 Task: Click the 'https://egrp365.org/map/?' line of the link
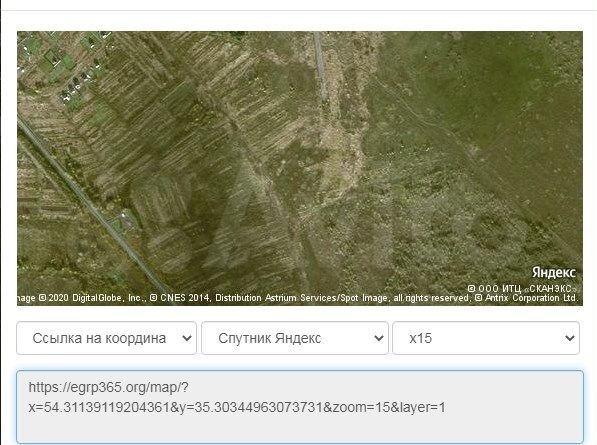pos(109,388)
